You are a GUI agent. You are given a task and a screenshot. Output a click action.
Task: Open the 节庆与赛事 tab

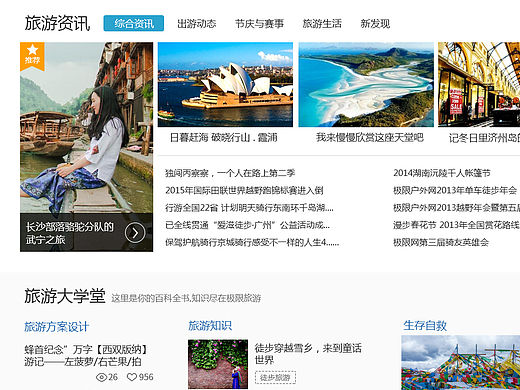tap(259, 24)
